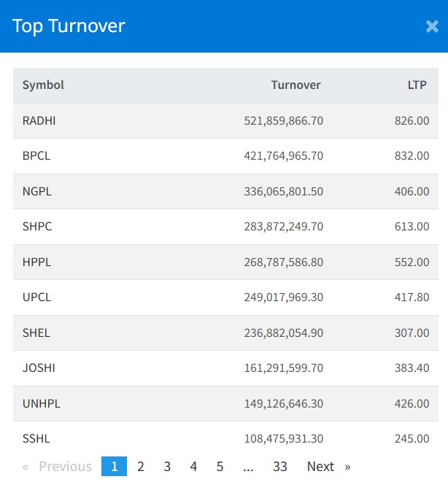Viewport: 448px width, 490px height.
Task: Sort by Turnover column header
Action: (296, 85)
